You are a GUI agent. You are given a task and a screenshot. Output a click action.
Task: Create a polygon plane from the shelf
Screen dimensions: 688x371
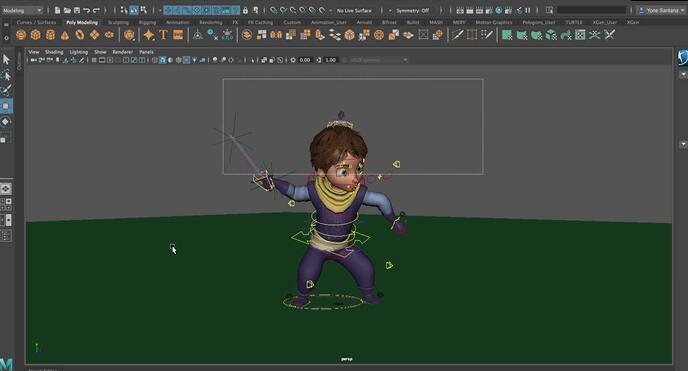pyautogui.click(x=94, y=35)
